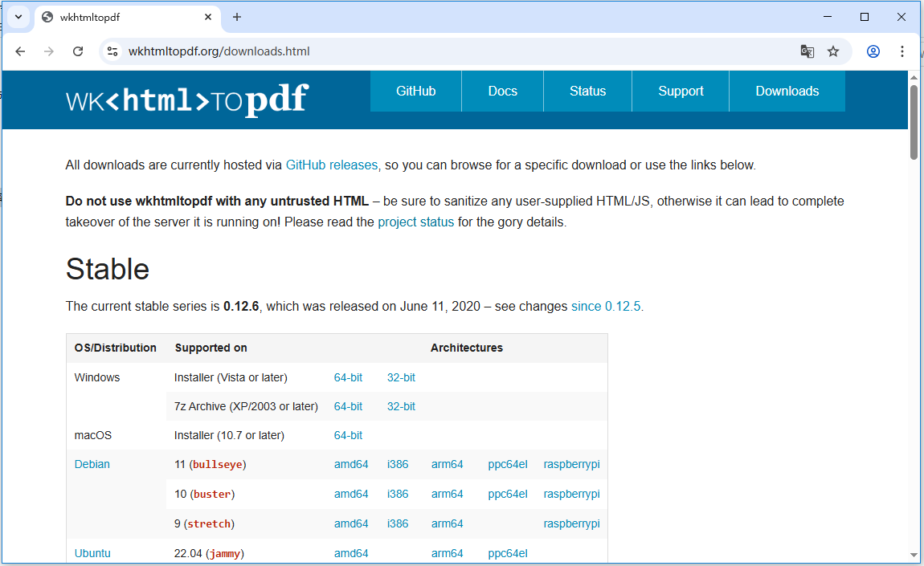
Task: Open the Ubuntu distribution link
Action: point(92,553)
